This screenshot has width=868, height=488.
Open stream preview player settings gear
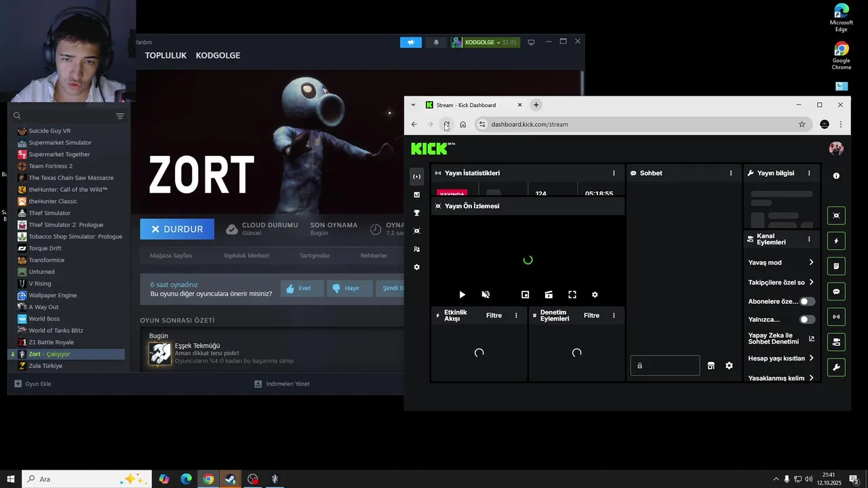(x=595, y=295)
